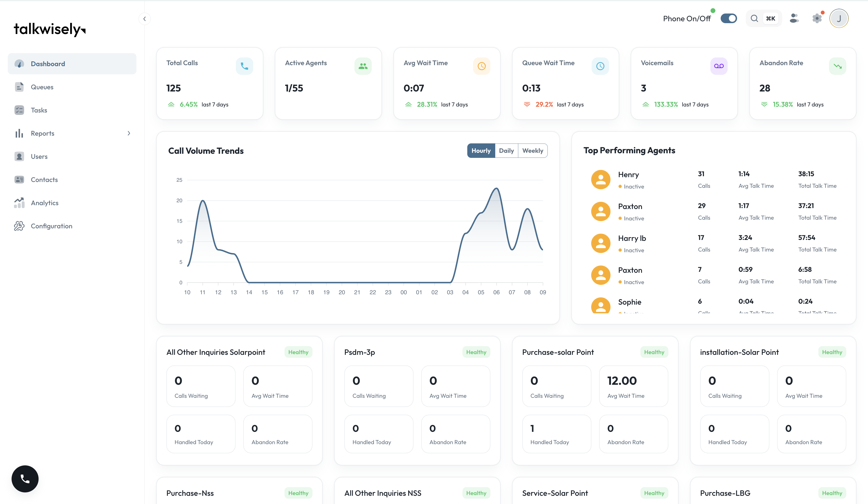The height and width of the screenshot is (504, 868).
Task: Open the Configuration page link
Action: 51,226
